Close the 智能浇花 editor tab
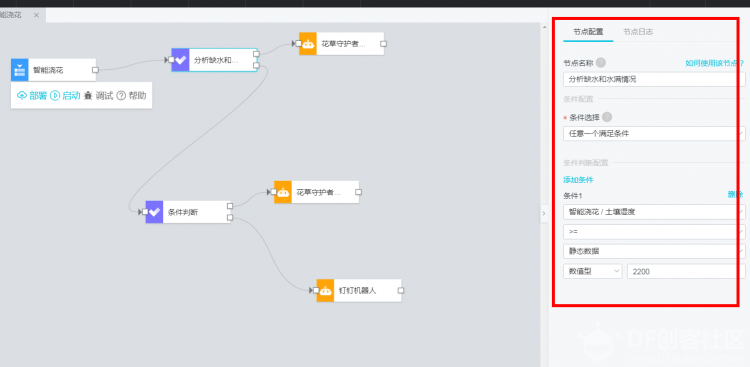The width and height of the screenshot is (750, 367). click(36, 15)
